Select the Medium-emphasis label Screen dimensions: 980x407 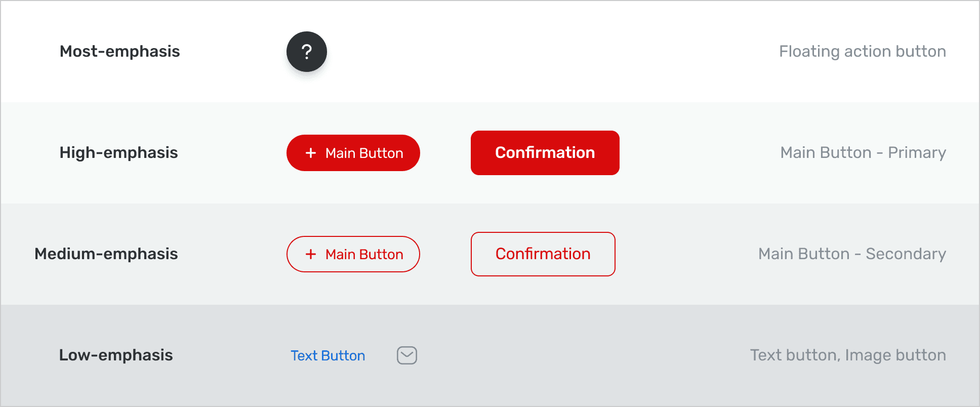[106, 254]
